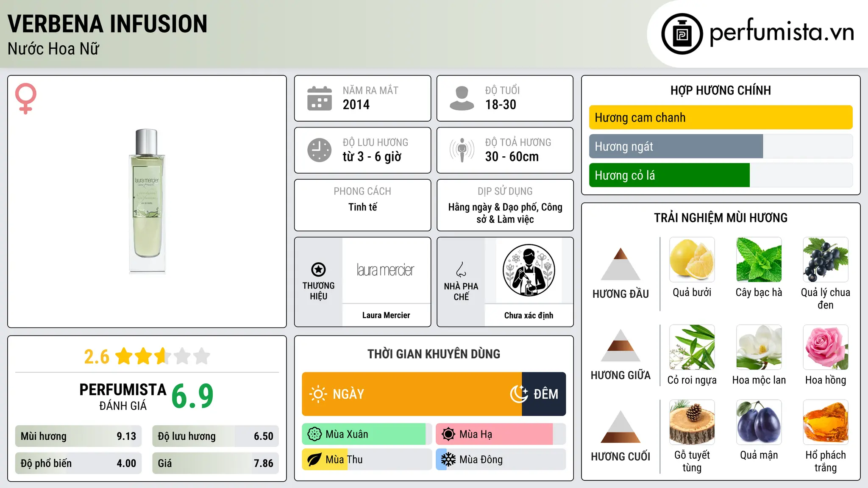Viewport: 868px width, 488px height.
Task: Select the Gỗ tuyết tùng cedarwood image
Action: [x=692, y=422]
